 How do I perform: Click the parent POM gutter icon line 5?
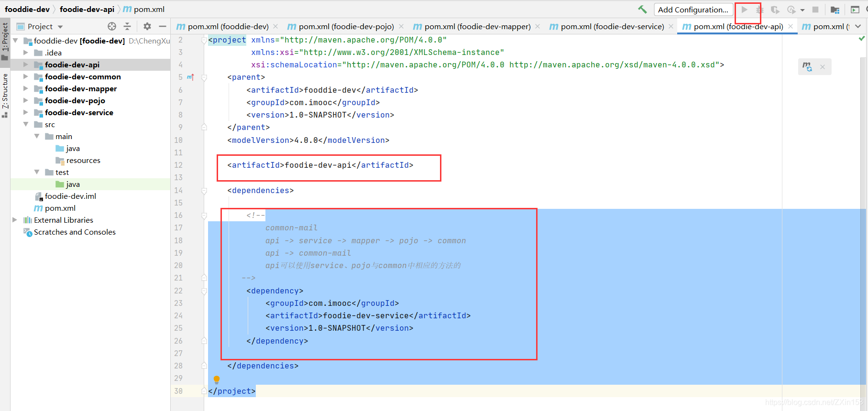point(190,77)
